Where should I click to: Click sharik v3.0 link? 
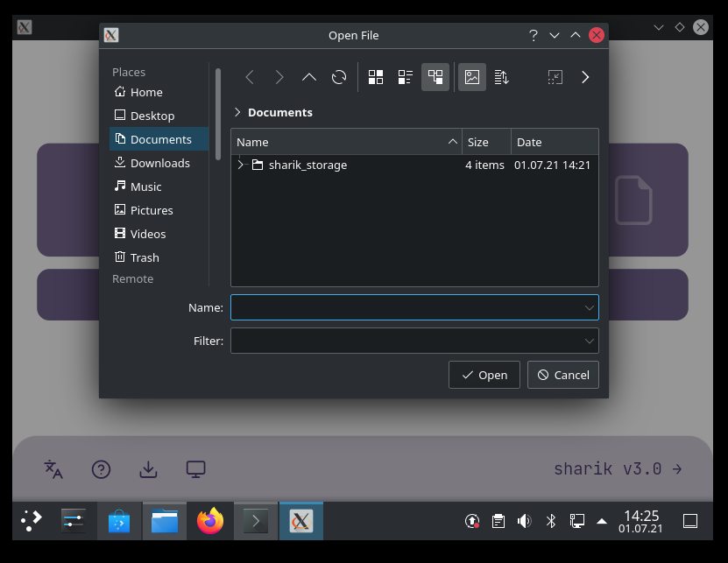pos(618,468)
